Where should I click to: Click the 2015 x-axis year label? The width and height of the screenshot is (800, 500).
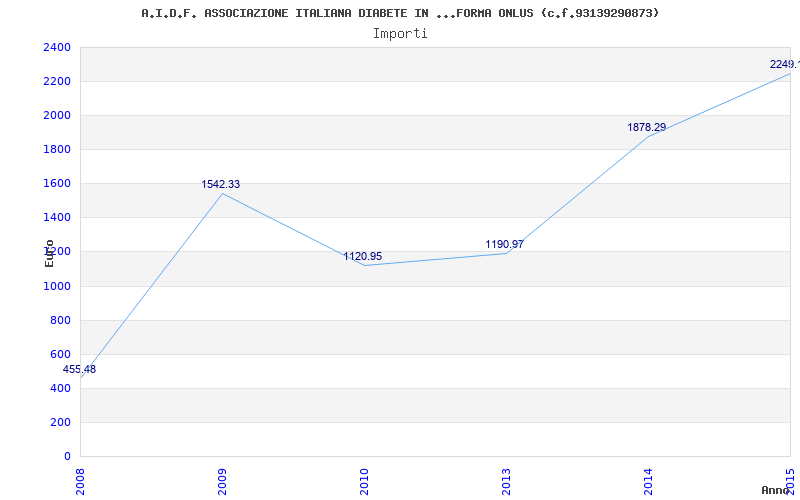[x=790, y=482]
